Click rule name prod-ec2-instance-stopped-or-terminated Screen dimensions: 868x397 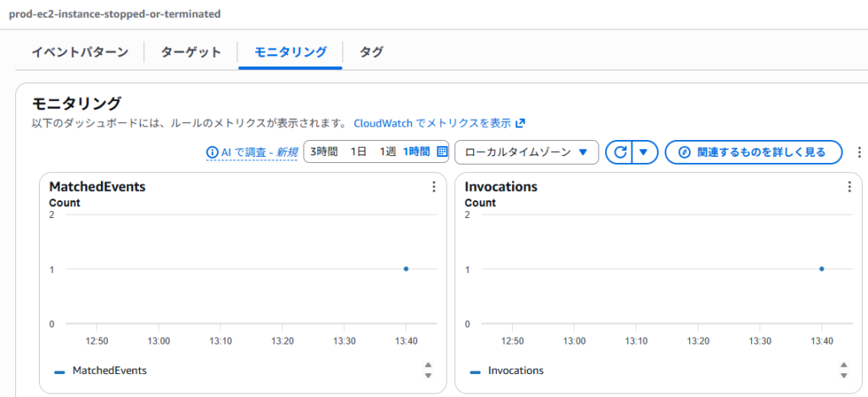click(x=114, y=14)
